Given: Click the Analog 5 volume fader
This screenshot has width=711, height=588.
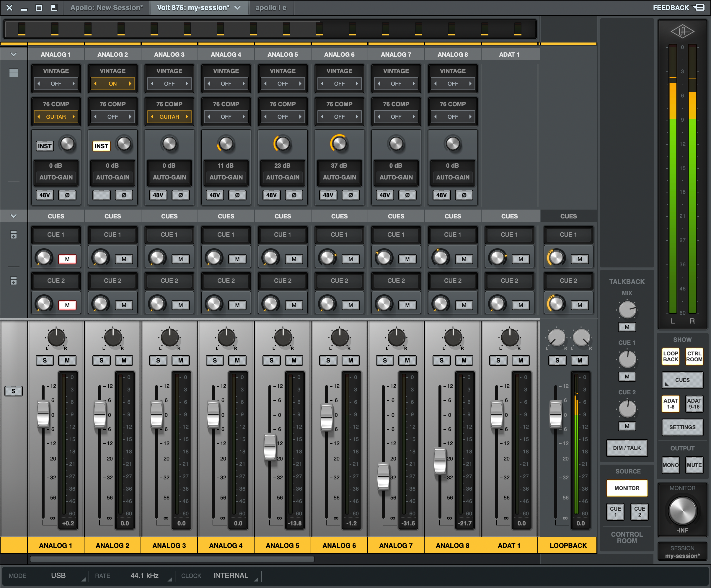Looking at the screenshot, I should pyautogui.click(x=270, y=447).
